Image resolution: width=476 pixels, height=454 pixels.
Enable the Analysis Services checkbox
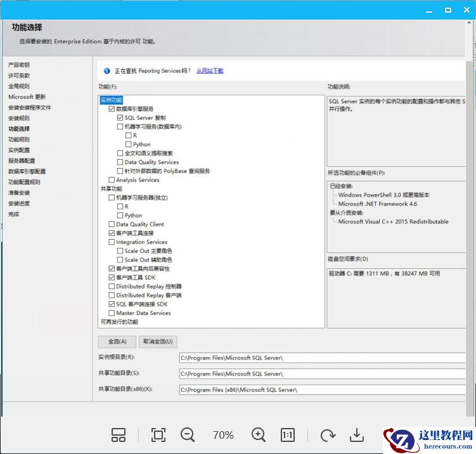coord(112,180)
